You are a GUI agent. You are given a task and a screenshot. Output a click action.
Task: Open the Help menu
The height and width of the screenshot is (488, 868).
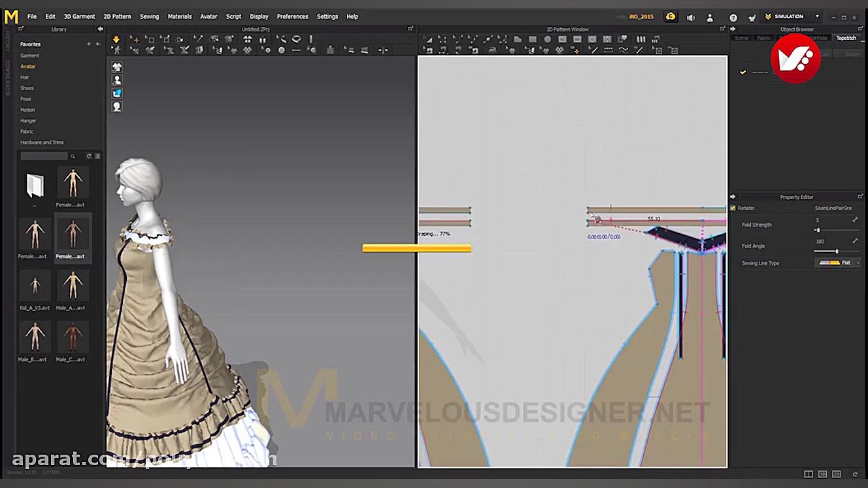(352, 16)
